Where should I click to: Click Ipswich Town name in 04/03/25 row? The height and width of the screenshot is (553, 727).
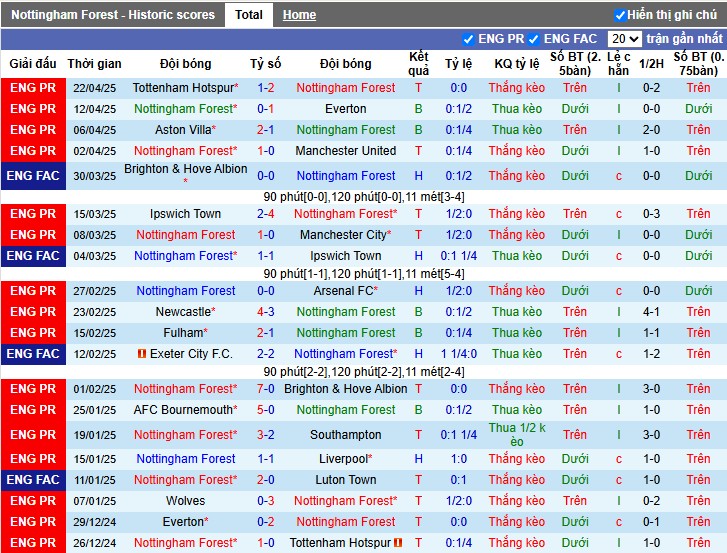(345, 256)
